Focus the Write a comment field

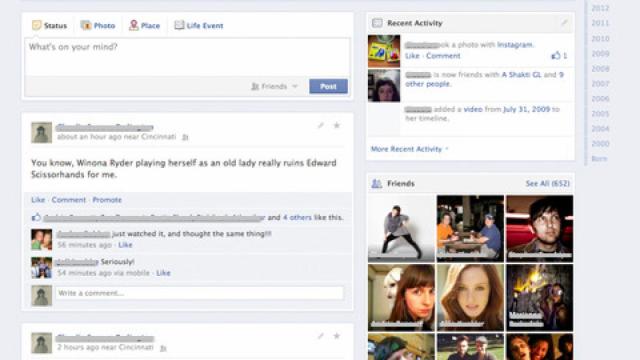(x=199, y=293)
